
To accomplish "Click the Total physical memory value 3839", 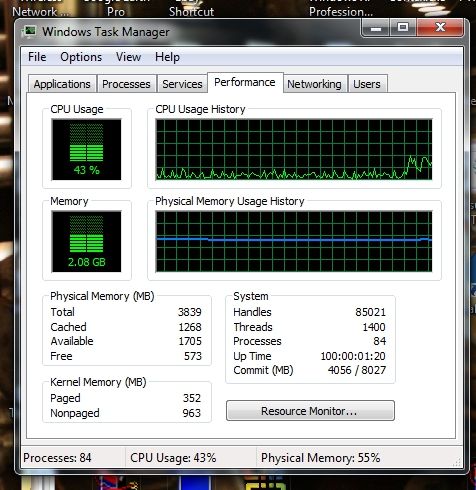I will coord(190,312).
